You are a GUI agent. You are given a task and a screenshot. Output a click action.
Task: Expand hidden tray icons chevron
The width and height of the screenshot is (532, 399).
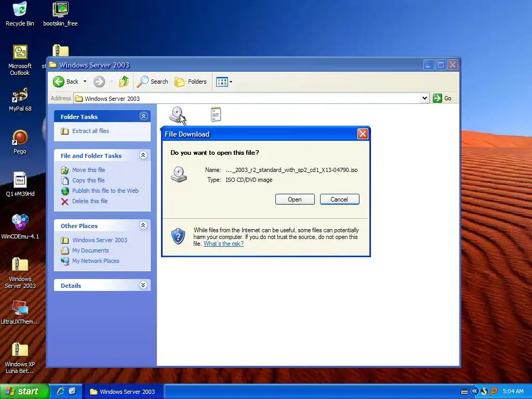click(x=474, y=391)
